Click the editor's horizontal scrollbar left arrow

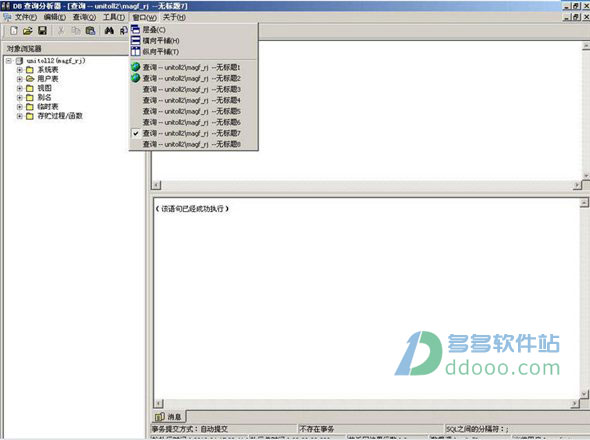pos(157,185)
